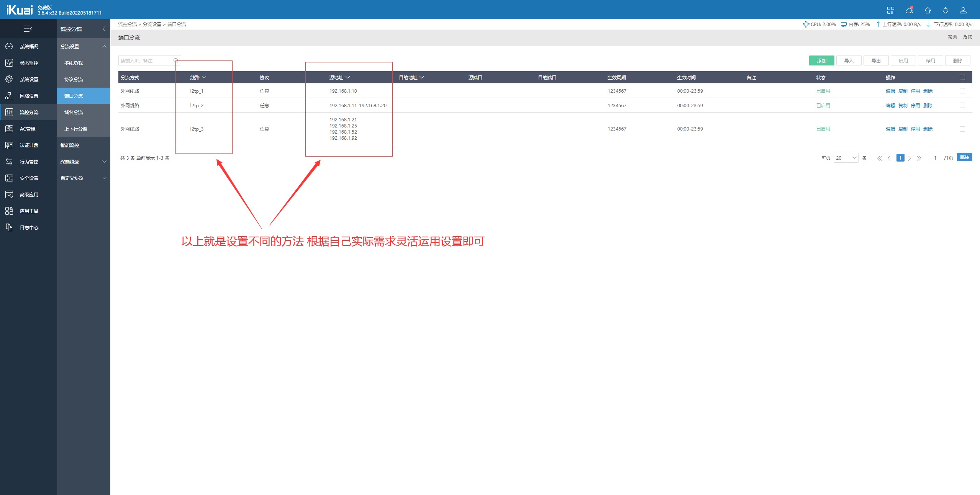This screenshot has width=980, height=495.
Task: Open the cloud service icon
Action: point(909,10)
